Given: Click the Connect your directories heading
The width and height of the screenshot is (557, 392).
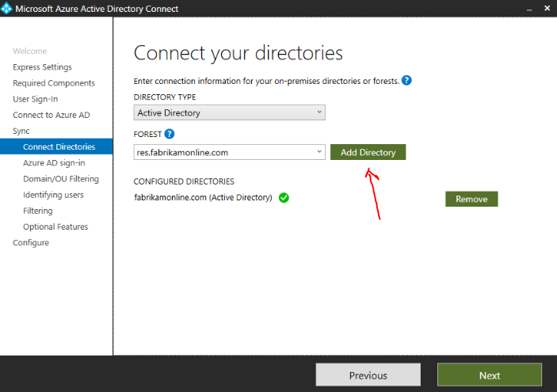Looking at the screenshot, I should [x=238, y=53].
